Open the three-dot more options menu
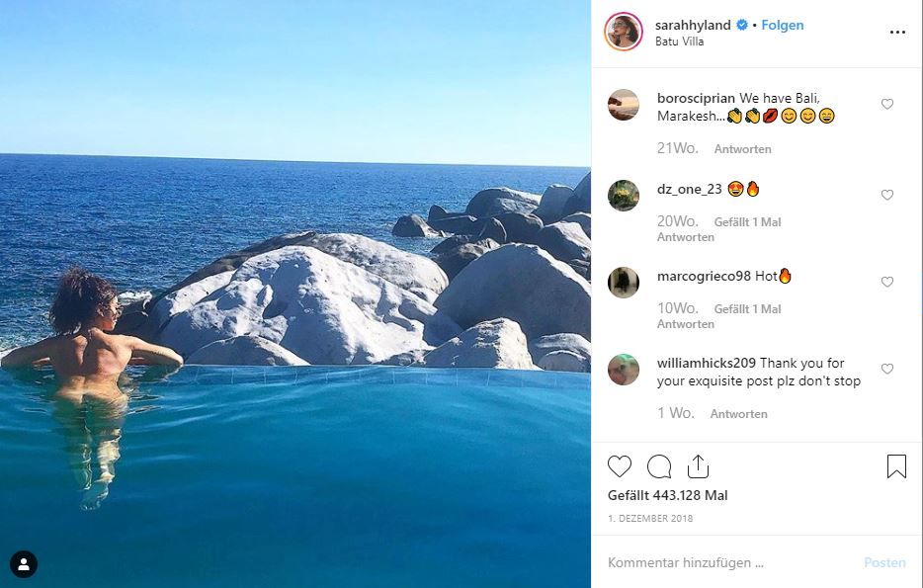Image resolution: width=923 pixels, height=588 pixels. pos(897,33)
